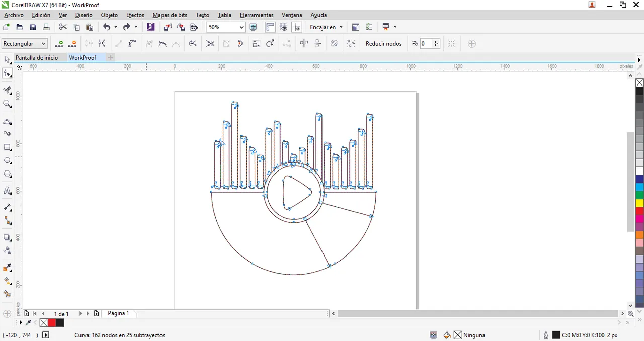Select the Color Eyedropper tool
Screen dimensions: 644x341
click(7, 267)
